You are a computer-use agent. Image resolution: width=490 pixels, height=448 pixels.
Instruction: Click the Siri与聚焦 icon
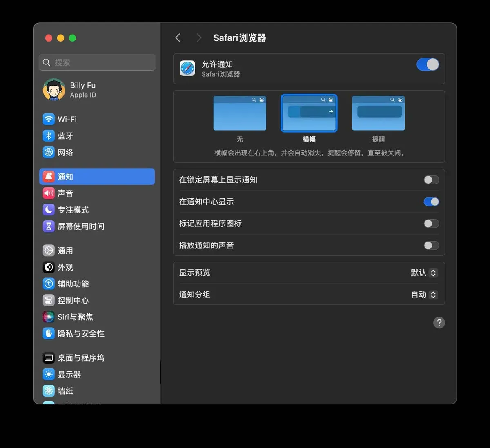(x=49, y=317)
